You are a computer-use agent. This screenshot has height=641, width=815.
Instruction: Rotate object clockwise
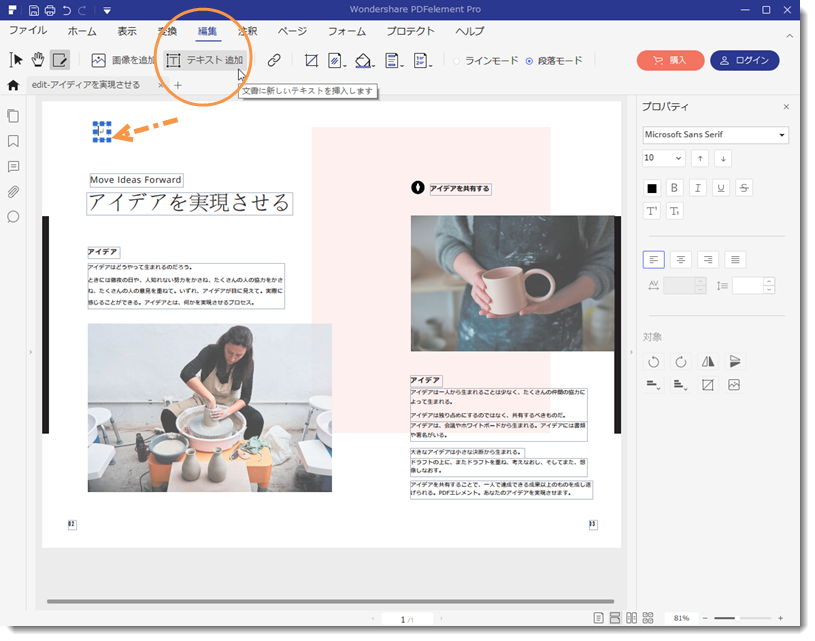[680, 361]
